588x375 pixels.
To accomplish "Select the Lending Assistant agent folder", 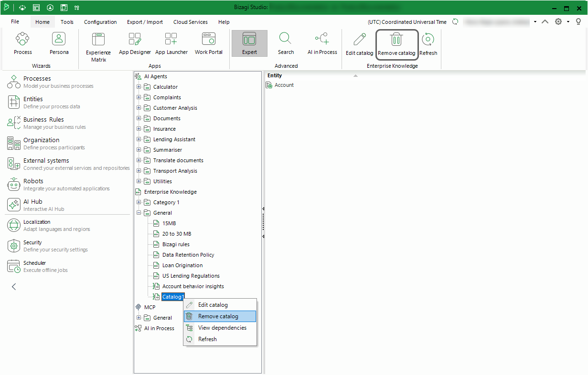I will (174, 139).
